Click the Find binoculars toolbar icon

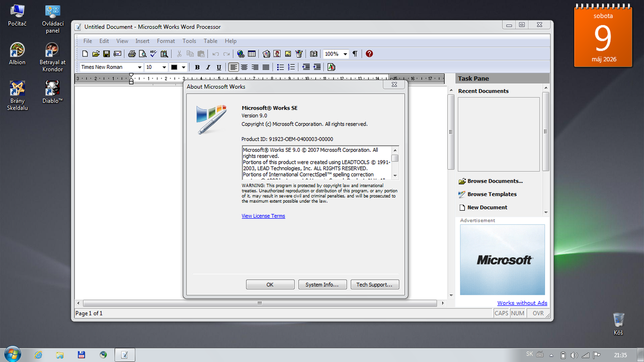click(x=164, y=54)
